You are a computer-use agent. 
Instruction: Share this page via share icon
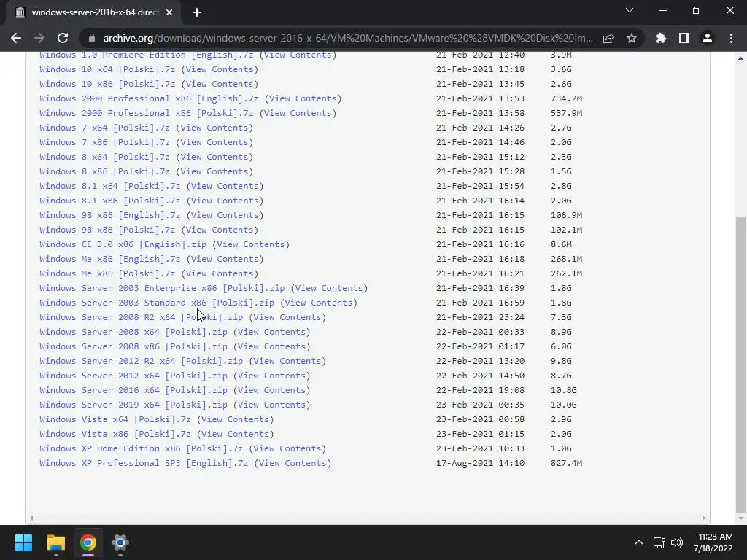[x=608, y=38]
